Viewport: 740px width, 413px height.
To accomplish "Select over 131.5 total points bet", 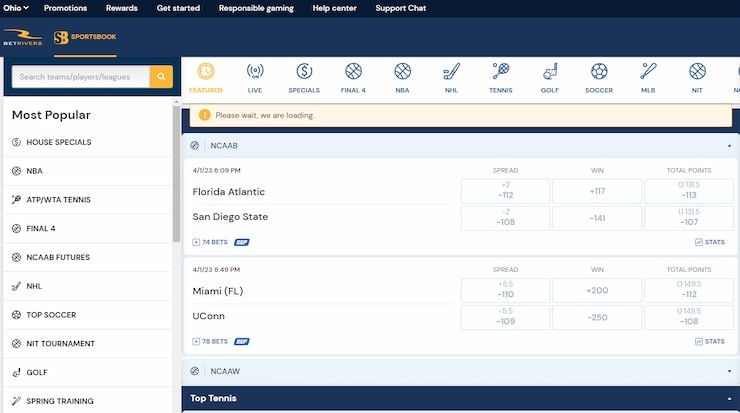I will click(689, 191).
